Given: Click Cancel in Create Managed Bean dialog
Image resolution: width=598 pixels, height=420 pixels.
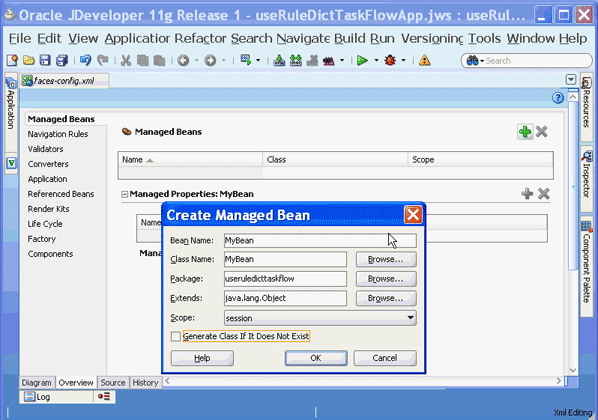Looking at the screenshot, I should click(x=385, y=358).
